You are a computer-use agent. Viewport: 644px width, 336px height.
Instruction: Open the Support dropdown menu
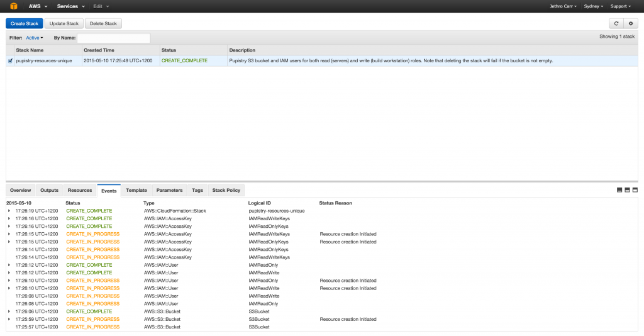pyautogui.click(x=621, y=6)
